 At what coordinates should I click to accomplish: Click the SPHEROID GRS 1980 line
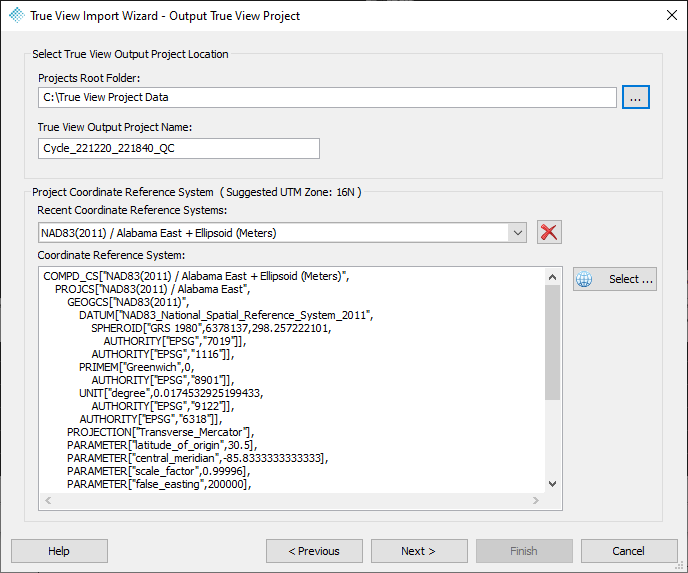211,328
